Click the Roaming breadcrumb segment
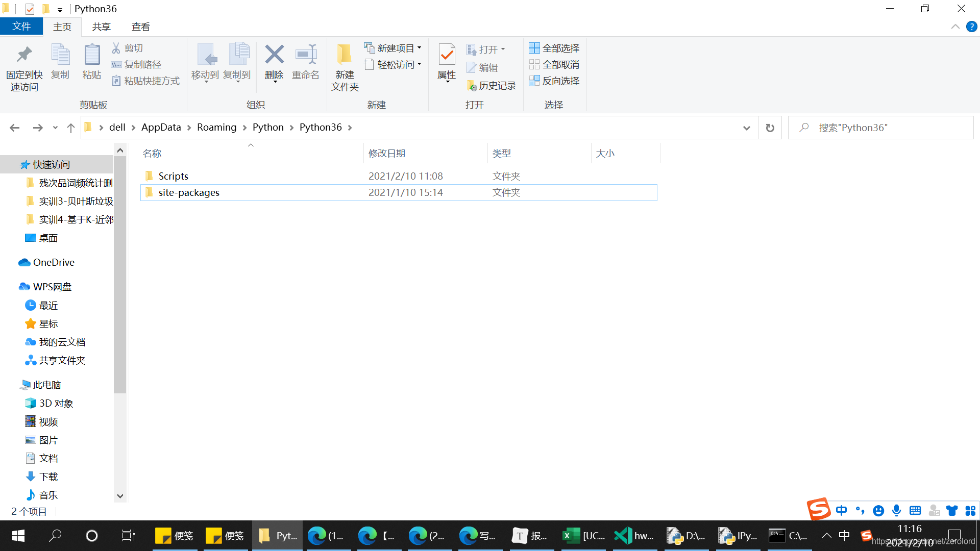This screenshot has width=980, height=551. point(217,128)
